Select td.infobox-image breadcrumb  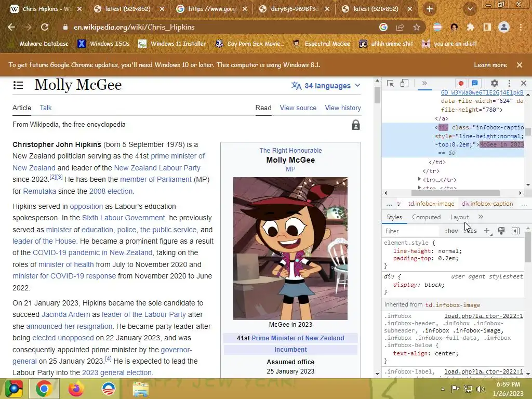(x=431, y=204)
